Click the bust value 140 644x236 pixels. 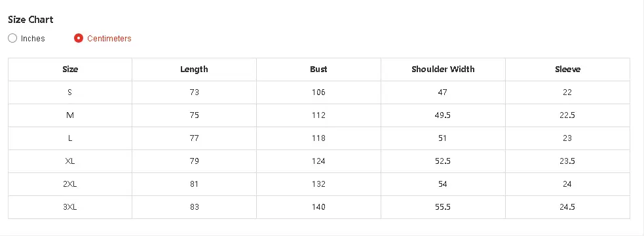[x=318, y=207]
